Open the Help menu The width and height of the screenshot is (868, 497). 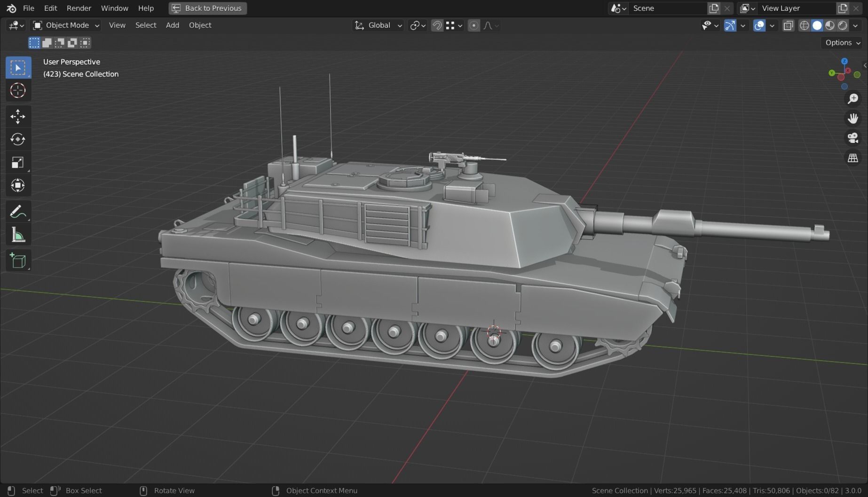click(x=146, y=8)
